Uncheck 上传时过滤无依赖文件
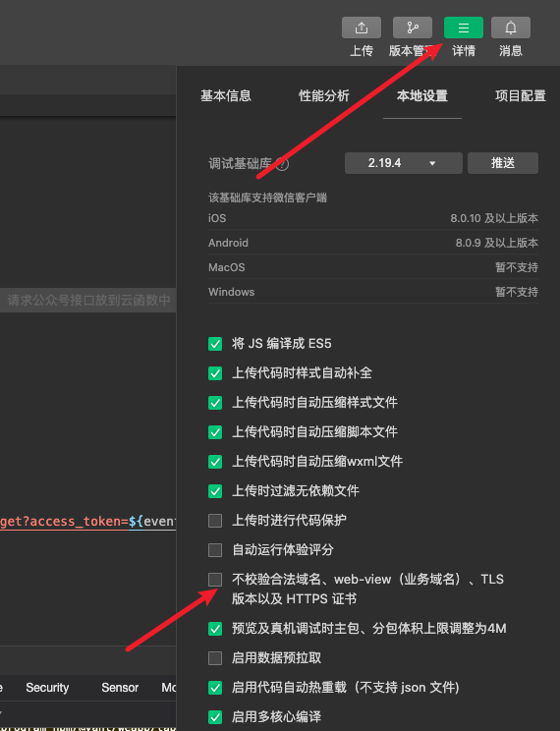Image resolution: width=560 pixels, height=731 pixels. 215,491
